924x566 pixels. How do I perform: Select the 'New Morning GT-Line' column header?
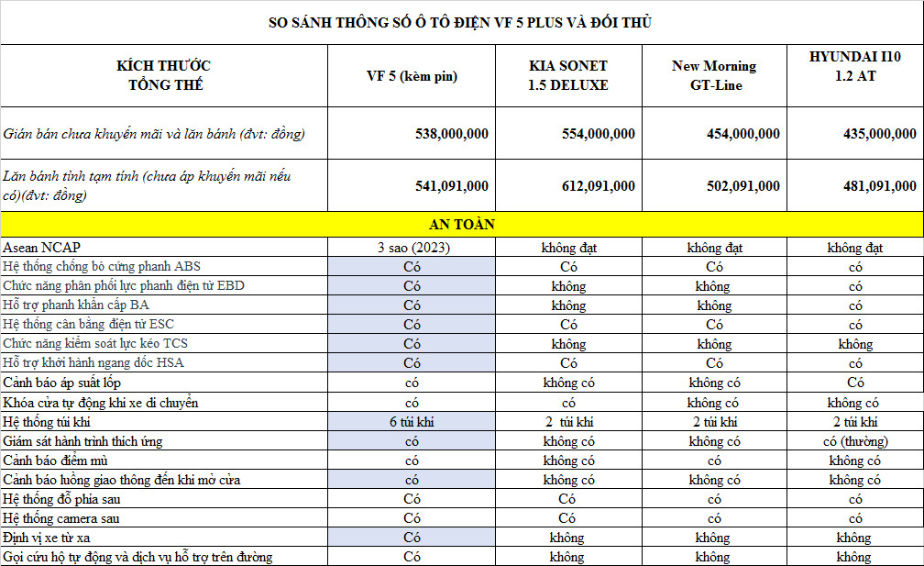click(x=714, y=75)
